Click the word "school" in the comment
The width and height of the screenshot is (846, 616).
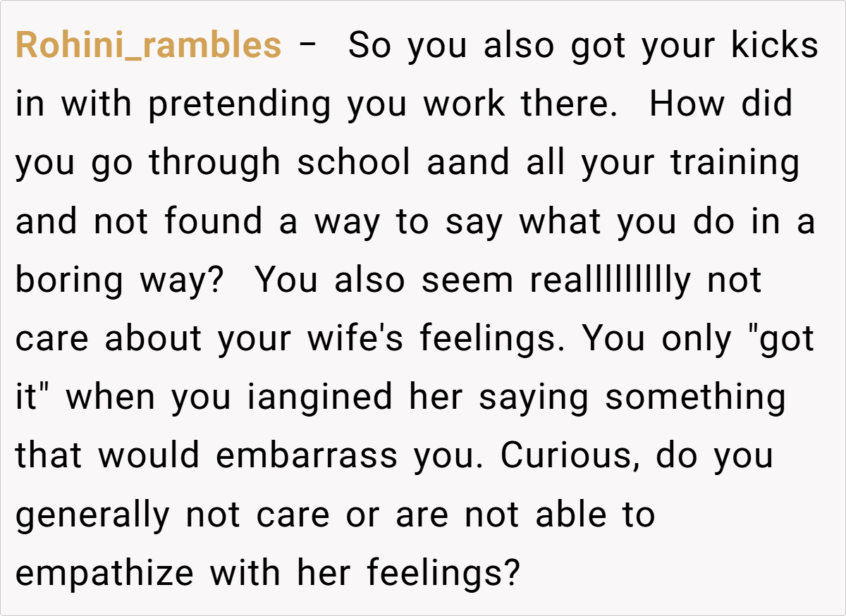click(x=353, y=163)
